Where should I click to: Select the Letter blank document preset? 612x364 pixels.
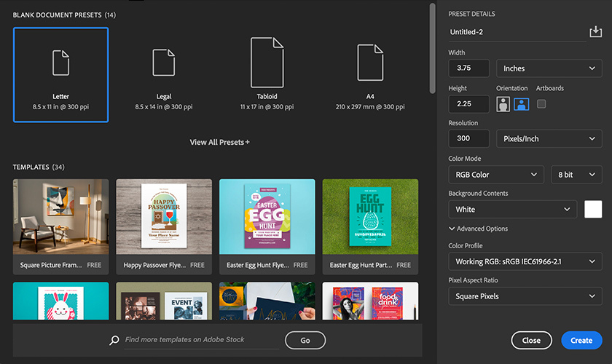click(x=60, y=74)
